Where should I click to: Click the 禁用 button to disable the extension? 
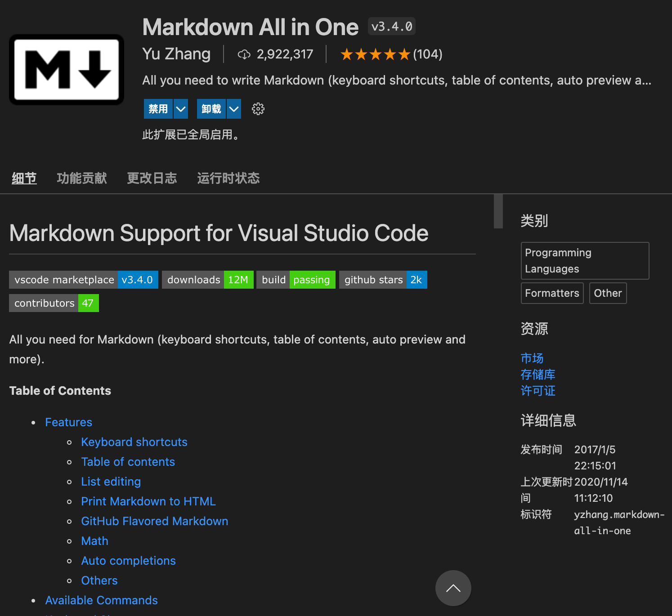pyautogui.click(x=158, y=108)
